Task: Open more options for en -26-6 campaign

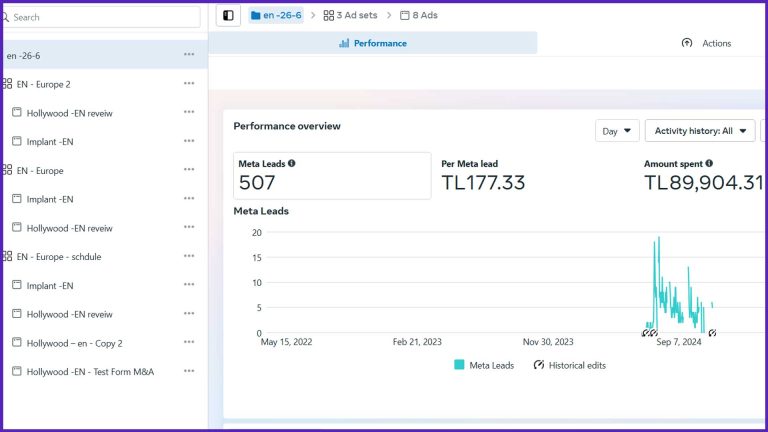Action: (188, 55)
